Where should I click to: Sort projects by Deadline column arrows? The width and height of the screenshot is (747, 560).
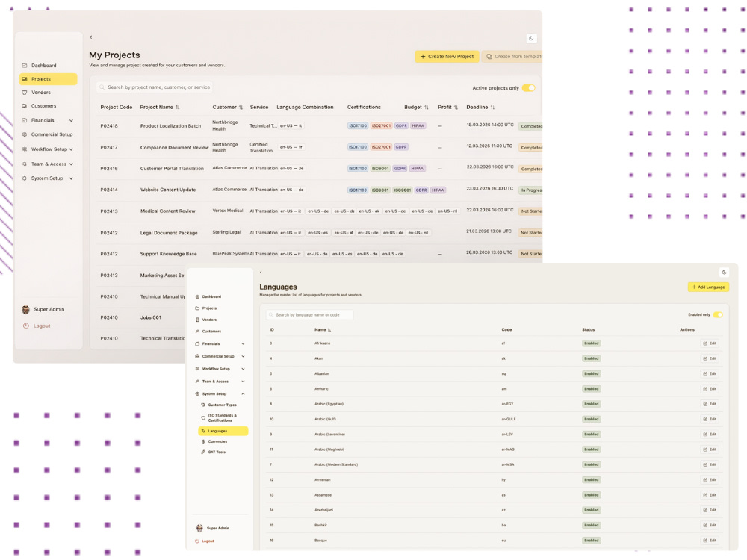point(492,107)
